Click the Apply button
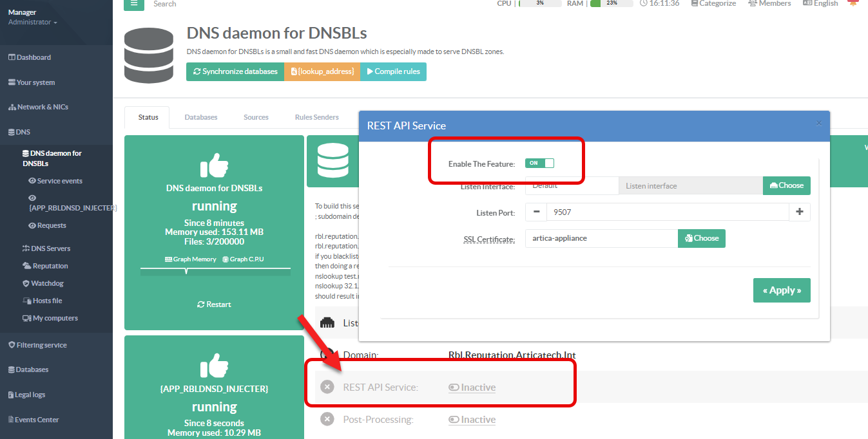Viewport: 868px width, 439px height. (782, 290)
